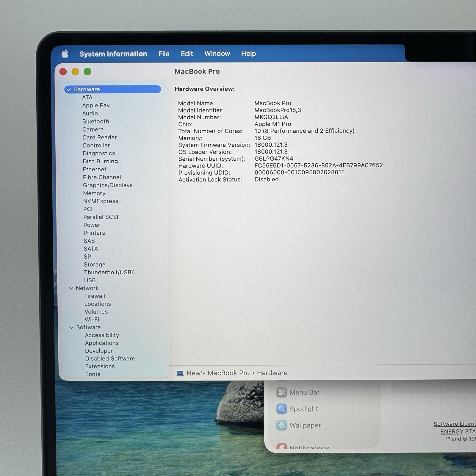Open the System Information menu
Viewport: 476px width, 476px height.
click(x=113, y=54)
